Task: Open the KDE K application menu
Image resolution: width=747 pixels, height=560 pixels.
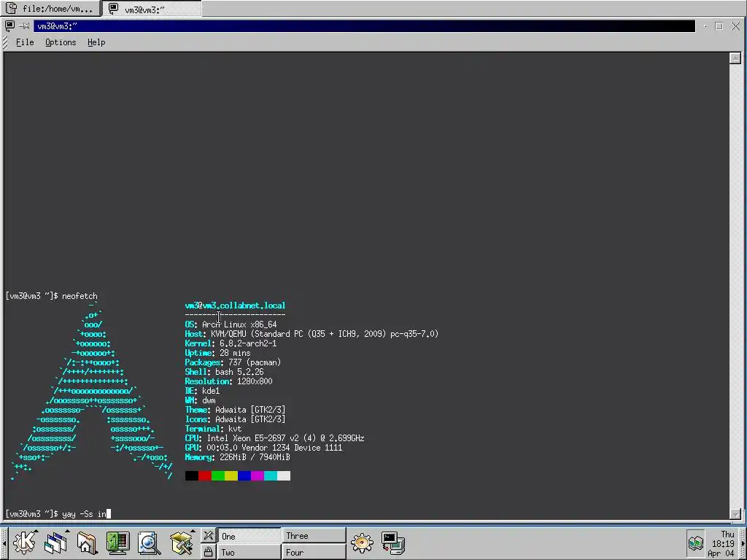Action: point(25,542)
